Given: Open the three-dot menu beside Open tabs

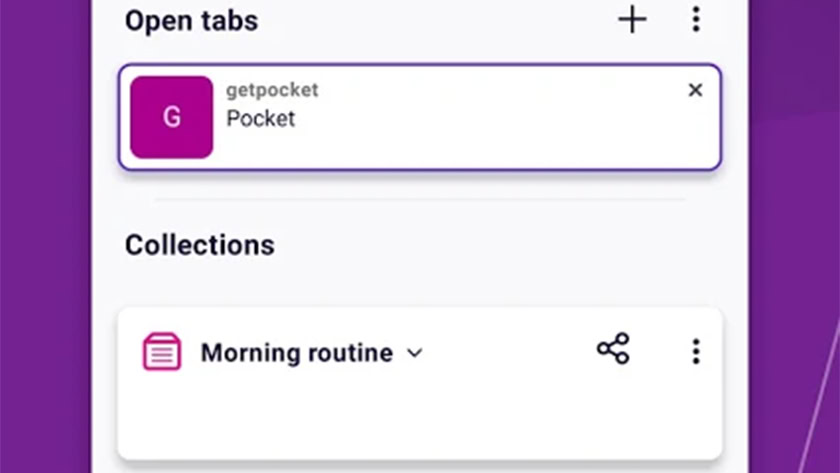Looking at the screenshot, I should click(696, 20).
